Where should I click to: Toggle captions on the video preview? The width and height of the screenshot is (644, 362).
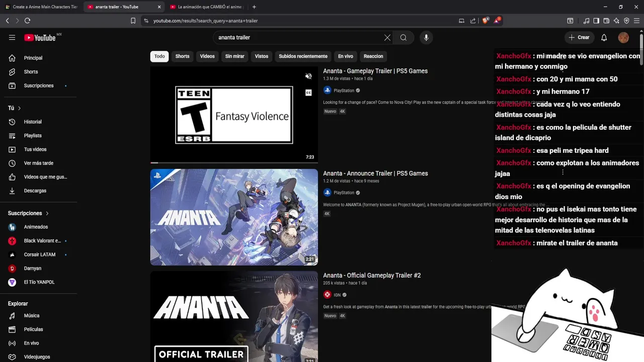tap(308, 93)
